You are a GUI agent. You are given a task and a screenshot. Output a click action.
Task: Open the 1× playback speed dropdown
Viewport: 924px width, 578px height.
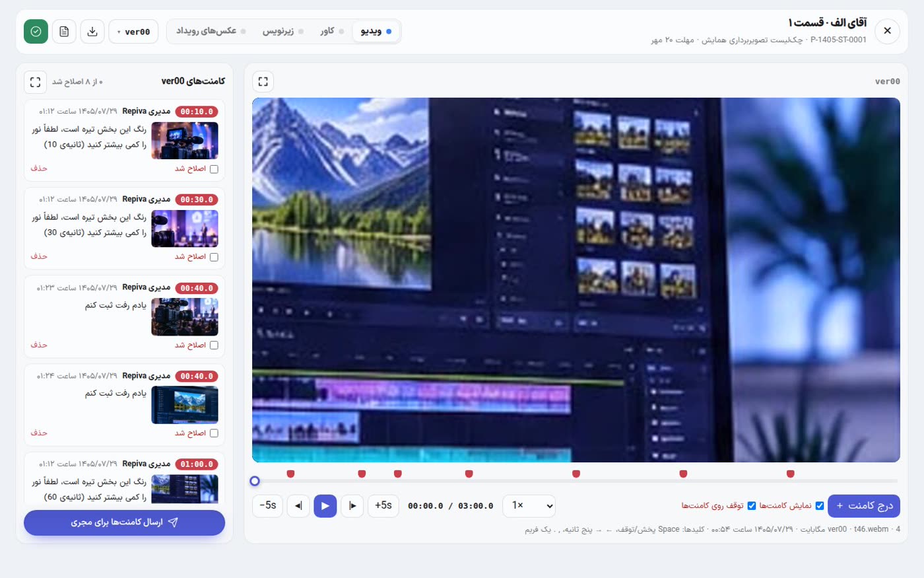coord(529,506)
